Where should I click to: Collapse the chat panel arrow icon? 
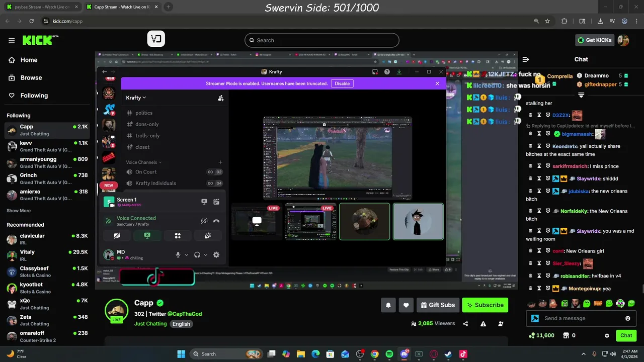pyautogui.click(x=526, y=59)
